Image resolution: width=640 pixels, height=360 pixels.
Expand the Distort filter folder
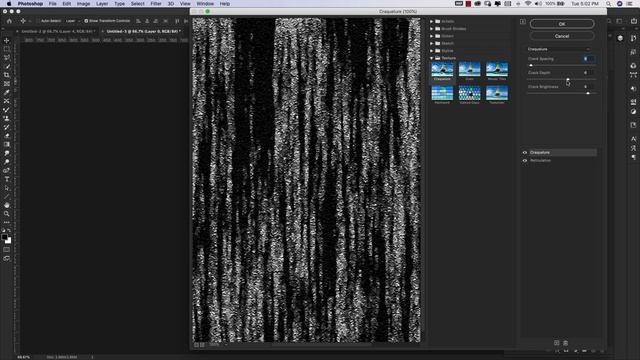coord(431,36)
